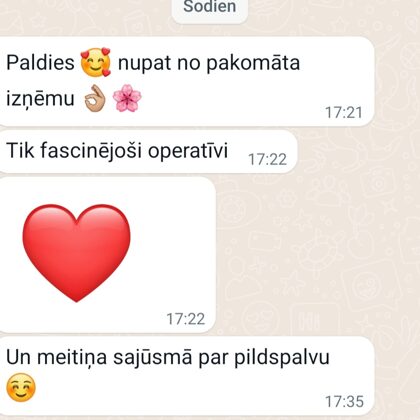This screenshot has width=420, height=420.
Task: Select the word 'pildspalvu' in last message
Action: click(282, 358)
